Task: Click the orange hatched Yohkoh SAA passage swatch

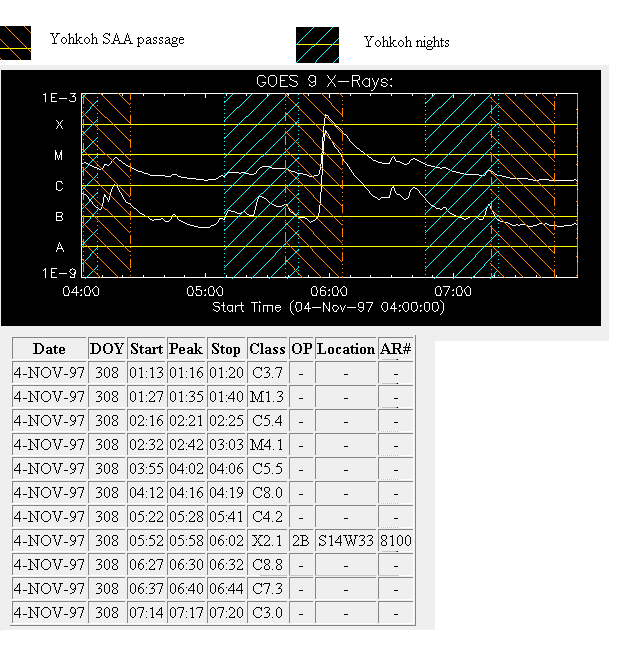Action: pyautogui.click(x=15, y=44)
